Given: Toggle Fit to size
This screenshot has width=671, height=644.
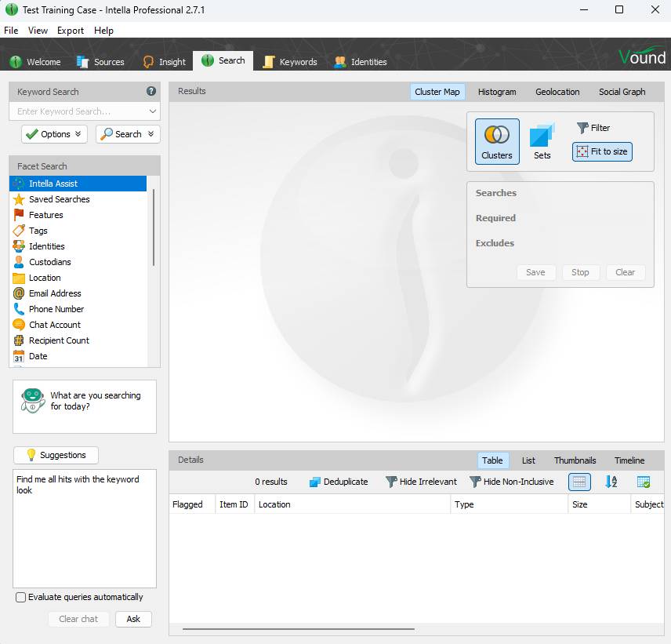Looking at the screenshot, I should [x=602, y=151].
